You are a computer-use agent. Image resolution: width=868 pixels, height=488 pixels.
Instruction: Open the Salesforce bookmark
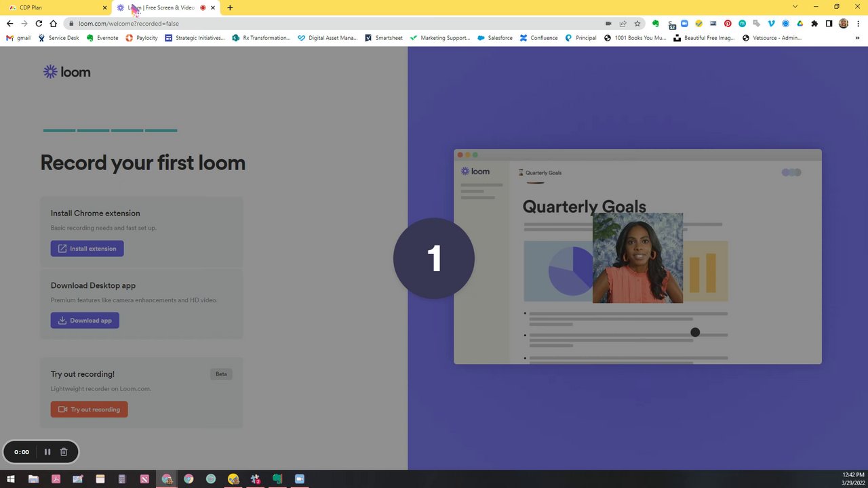click(495, 38)
